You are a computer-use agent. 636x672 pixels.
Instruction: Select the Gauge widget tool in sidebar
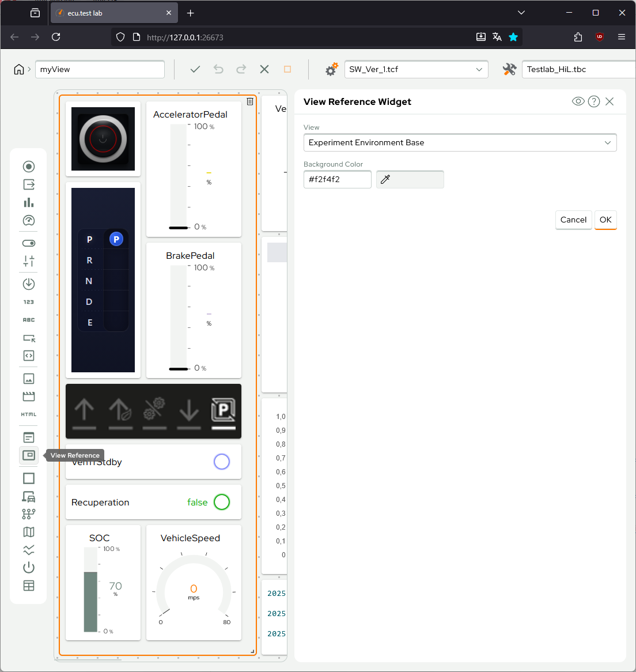pos(28,220)
